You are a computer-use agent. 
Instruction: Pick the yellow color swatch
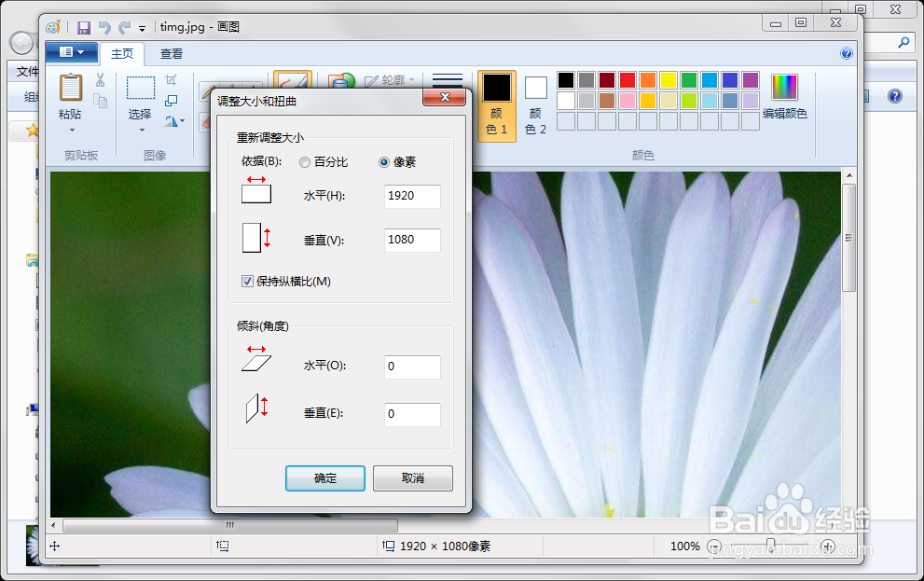click(x=669, y=80)
